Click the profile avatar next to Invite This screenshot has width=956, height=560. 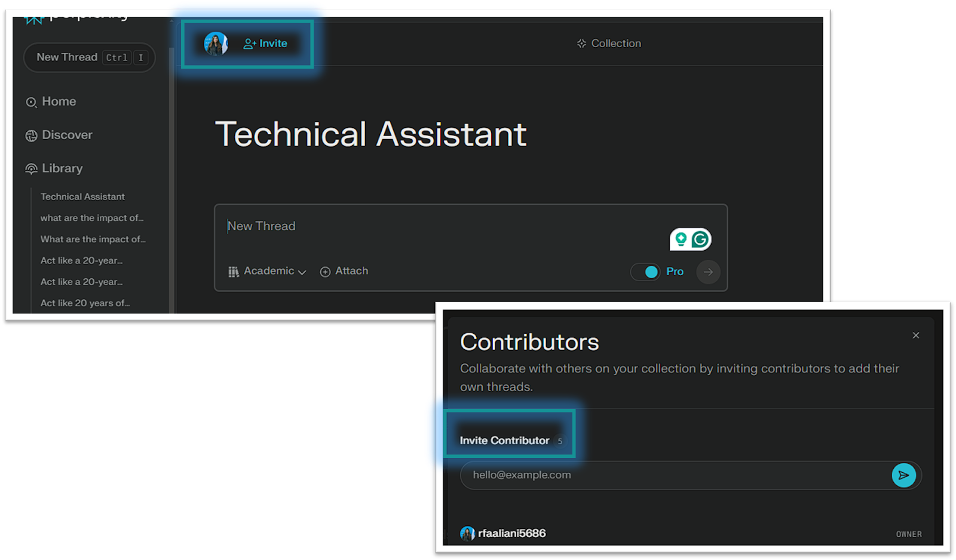coord(216,44)
